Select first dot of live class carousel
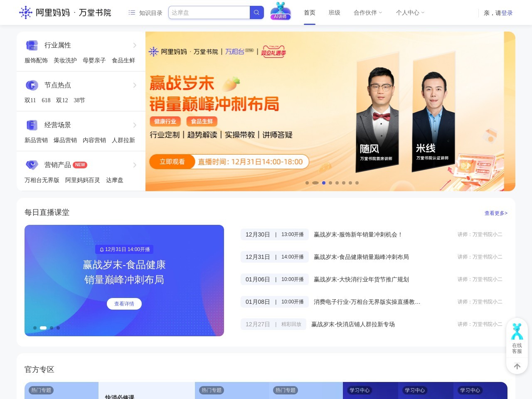This screenshot has width=532, height=399. [x=35, y=328]
